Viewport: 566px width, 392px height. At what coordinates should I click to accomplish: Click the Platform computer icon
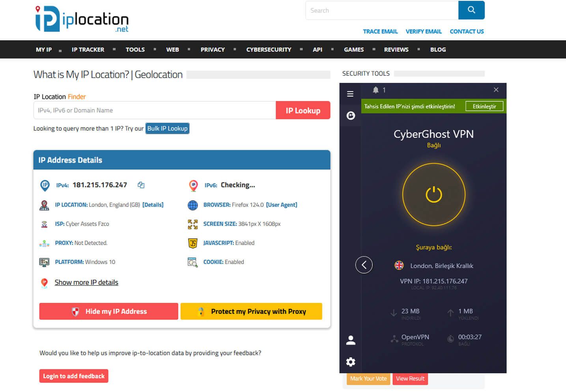click(x=45, y=262)
